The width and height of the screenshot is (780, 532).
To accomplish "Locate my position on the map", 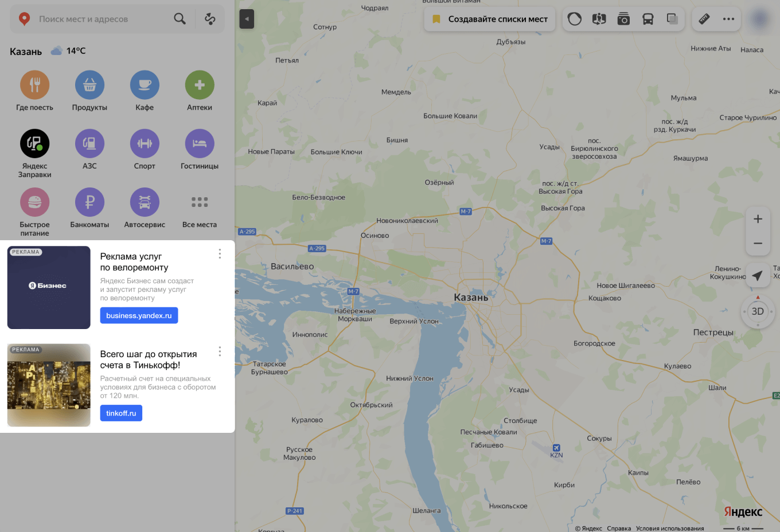I will pos(758,276).
